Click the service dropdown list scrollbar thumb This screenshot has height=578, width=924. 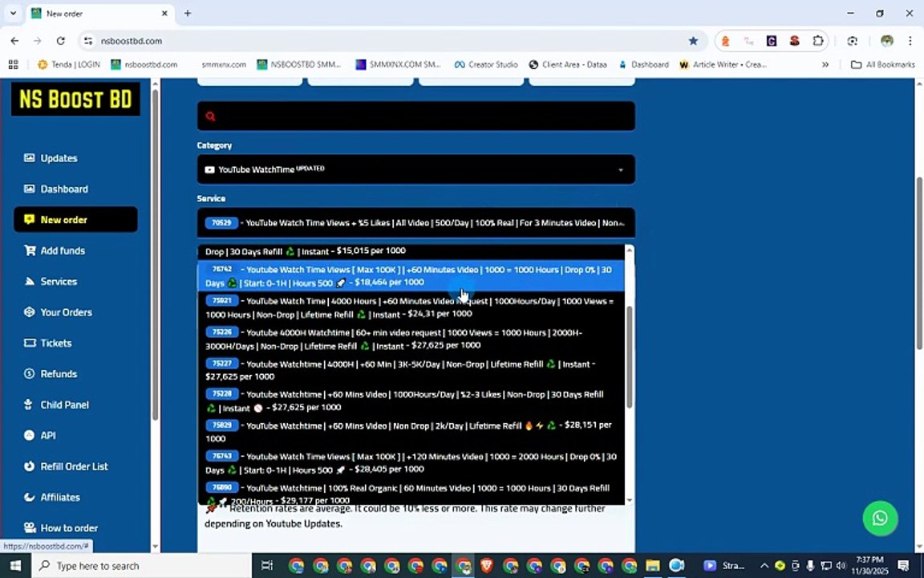[630, 356]
